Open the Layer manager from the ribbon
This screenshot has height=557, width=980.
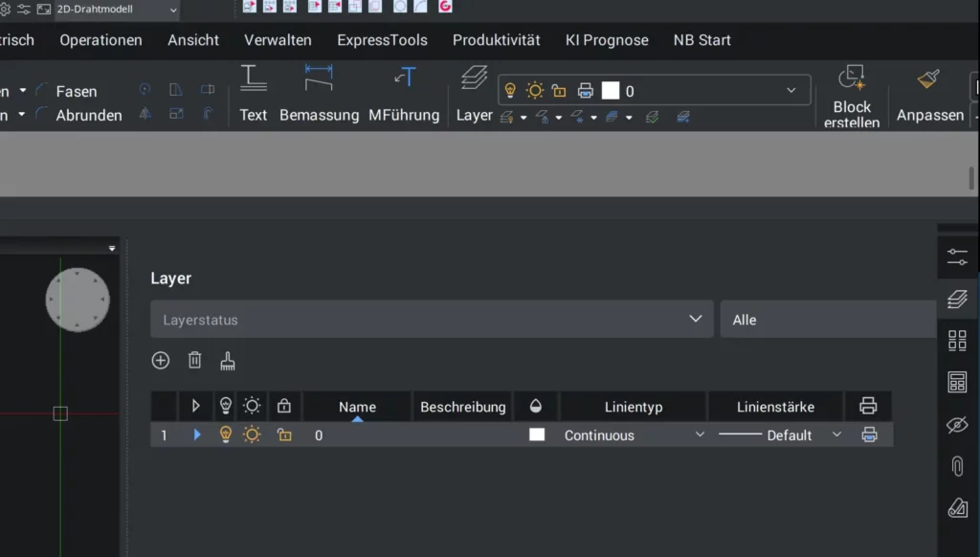475,93
